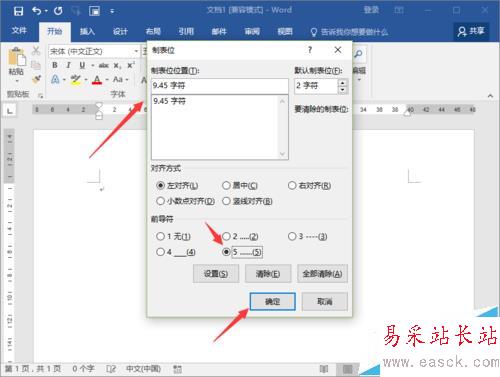Click the Cut scissors icon
Screen dimensions: 500x377
point(36,51)
